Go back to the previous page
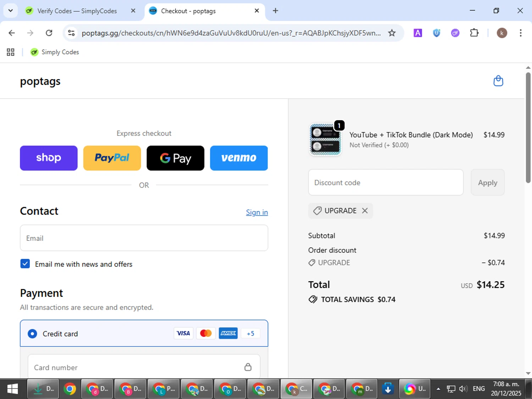Image resolution: width=532 pixels, height=399 pixels. pyautogui.click(x=12, y=33)
